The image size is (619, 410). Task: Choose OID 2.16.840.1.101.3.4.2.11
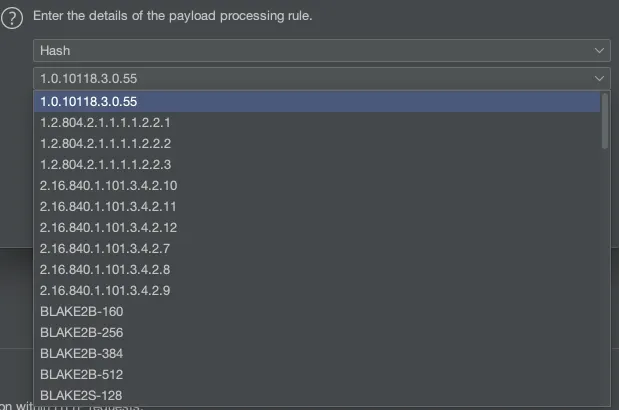coord(108,206)
